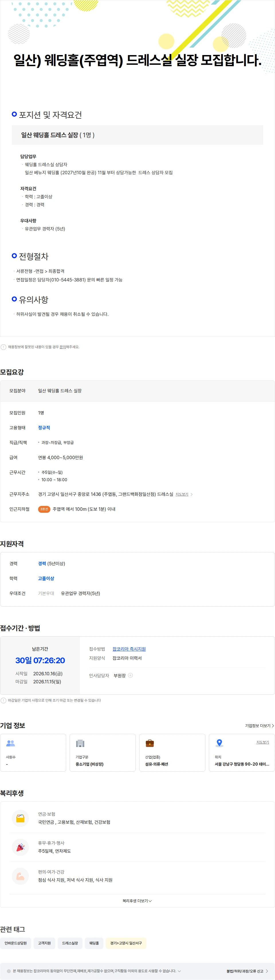Click the 잡코리아 이력서 application form text

pyautogui.click(x=127, y=658)
